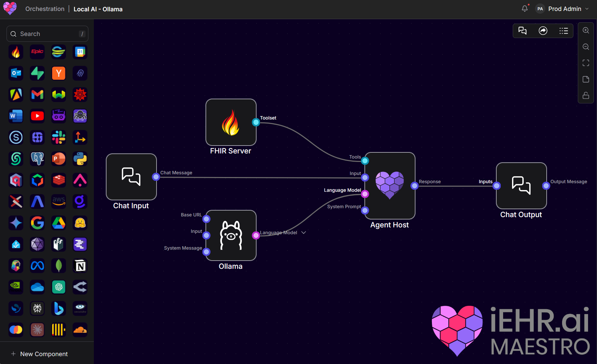Open the notifications bell
Screen dimensions: 597x364
coord(524,9)
